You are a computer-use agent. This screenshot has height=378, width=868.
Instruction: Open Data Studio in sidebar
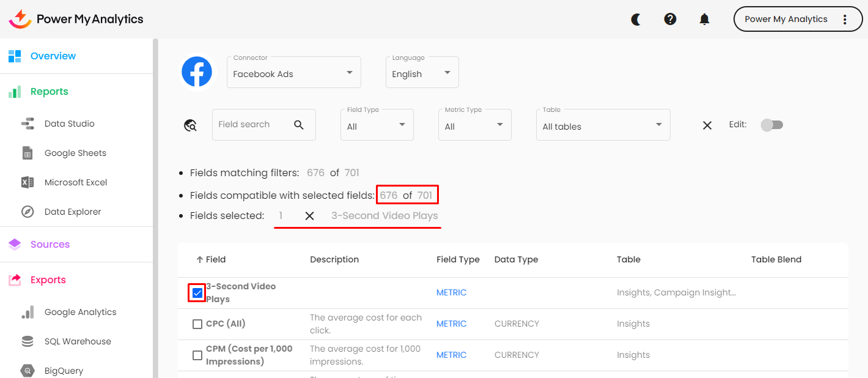(x=69, y=124)
